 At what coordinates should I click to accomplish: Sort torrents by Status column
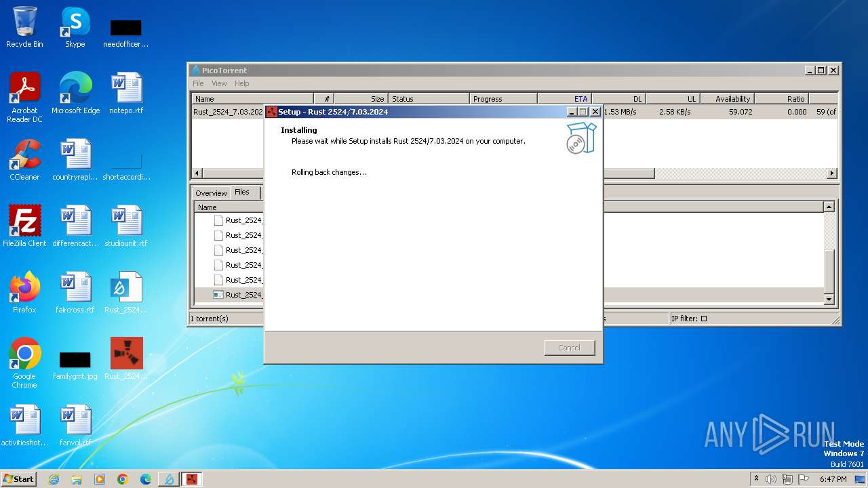429,99
